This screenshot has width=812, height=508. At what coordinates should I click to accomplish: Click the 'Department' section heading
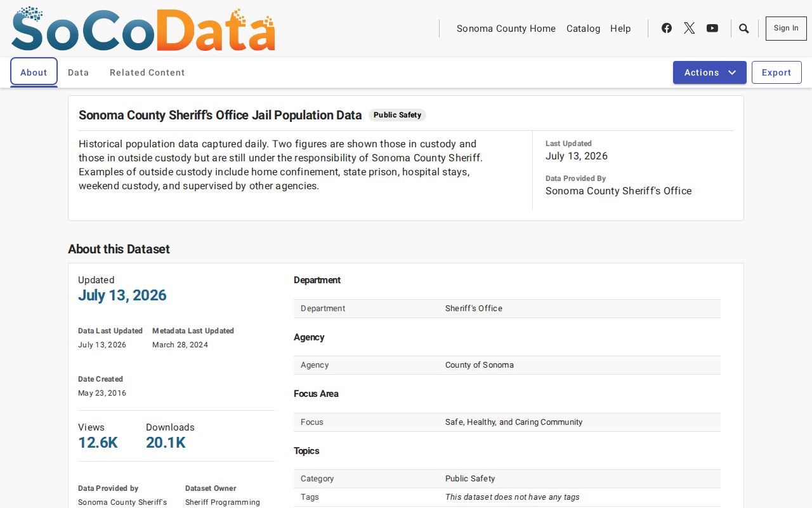coord(317,280)
